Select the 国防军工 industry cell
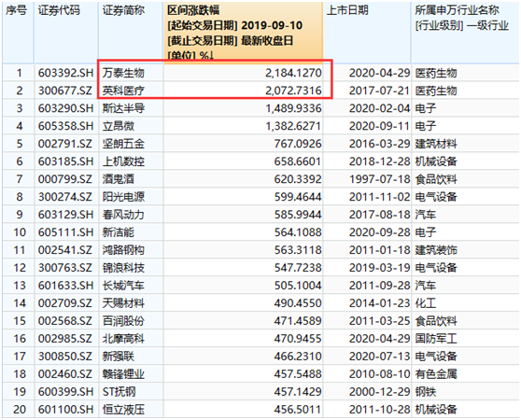The image size is (521, 420). point(436,339)
